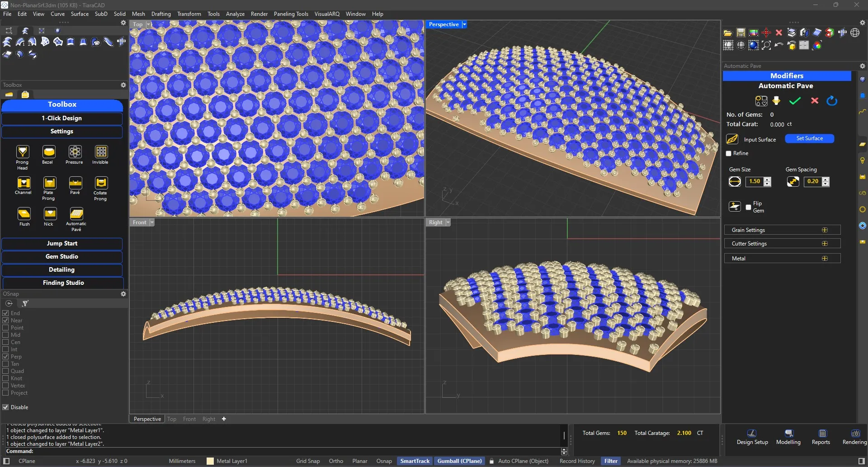Click the Gem Size input field

click(x=754, y=182)
